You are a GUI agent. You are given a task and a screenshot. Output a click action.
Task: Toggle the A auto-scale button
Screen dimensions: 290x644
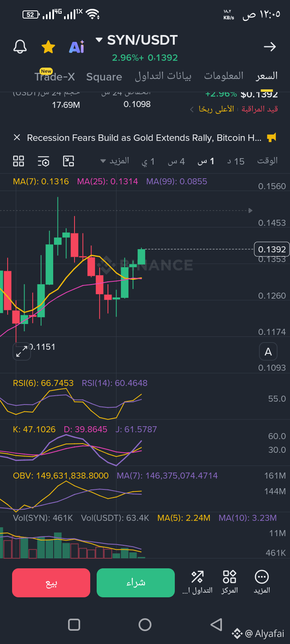coord(268,352)
